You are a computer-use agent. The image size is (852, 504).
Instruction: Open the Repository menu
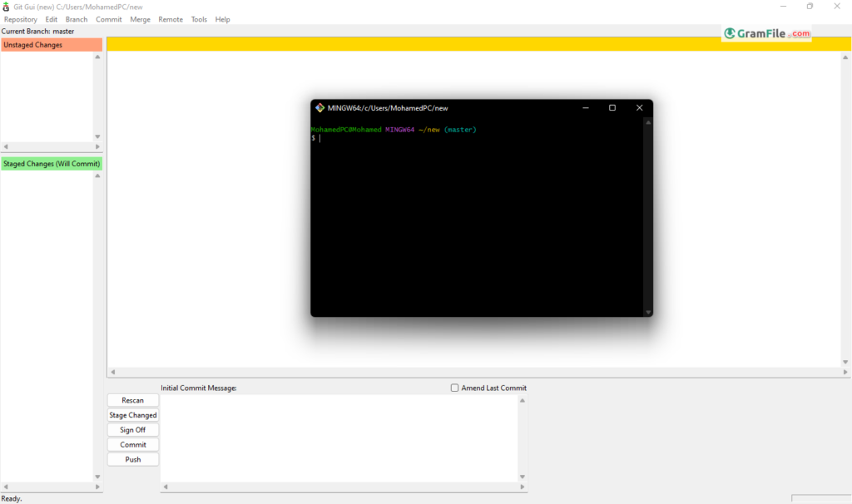(x=20, y=18)
